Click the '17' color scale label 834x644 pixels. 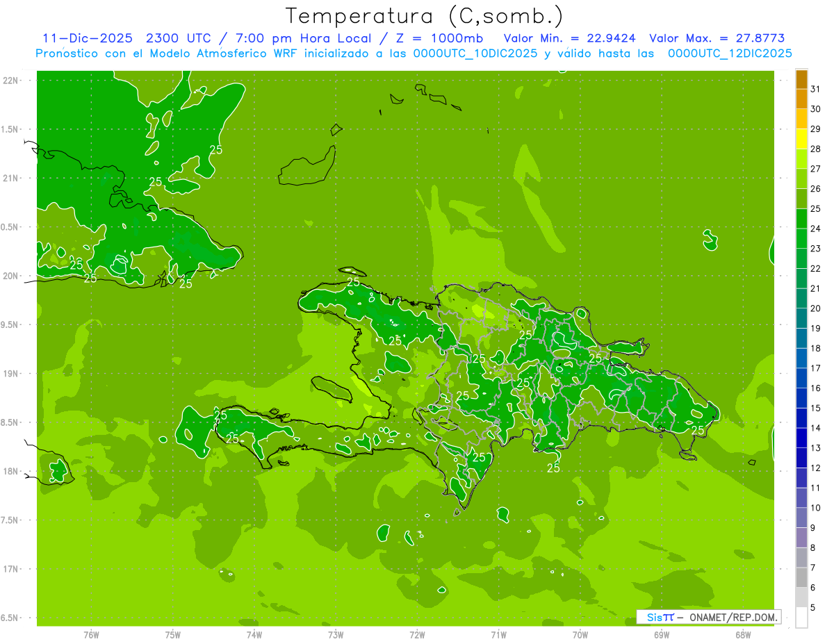[x=816, y=368]
